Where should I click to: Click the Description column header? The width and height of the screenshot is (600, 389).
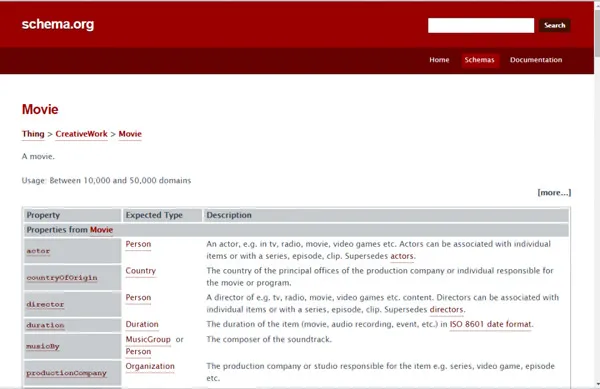click(386, 215)
